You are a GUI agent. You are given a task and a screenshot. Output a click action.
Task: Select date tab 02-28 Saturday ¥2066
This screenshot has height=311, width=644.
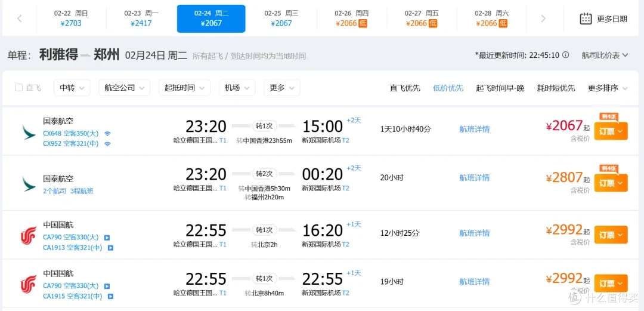pos(491,19)
